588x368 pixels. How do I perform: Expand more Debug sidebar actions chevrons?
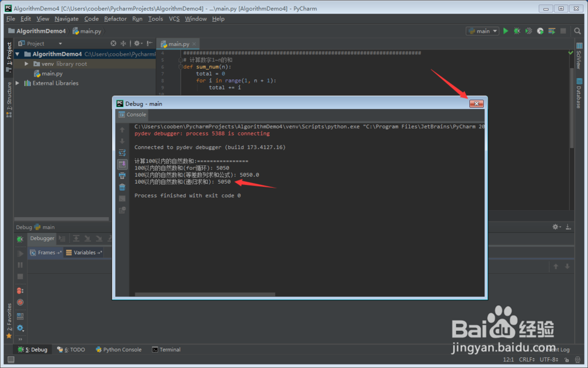tap(20, 339)
